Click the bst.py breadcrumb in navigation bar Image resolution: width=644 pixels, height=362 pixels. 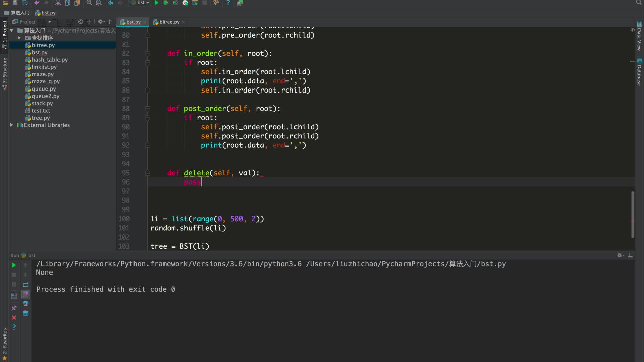[x=46, y=13]
